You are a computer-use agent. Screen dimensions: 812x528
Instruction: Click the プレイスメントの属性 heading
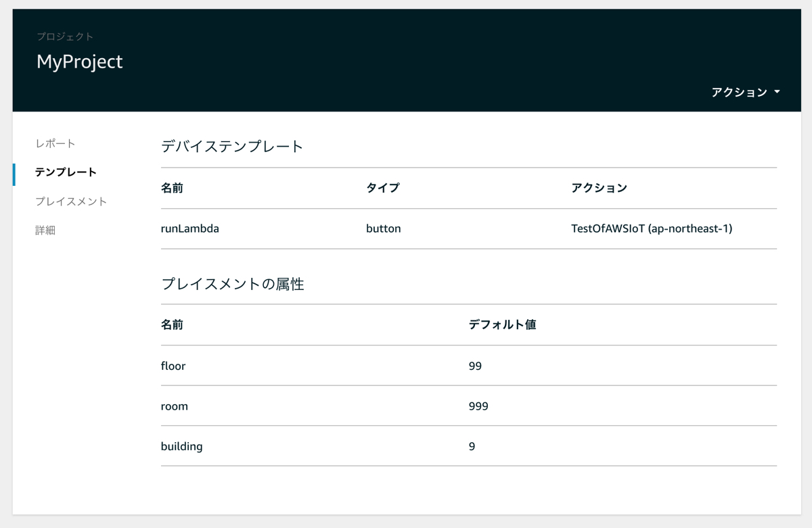[232, 284]
